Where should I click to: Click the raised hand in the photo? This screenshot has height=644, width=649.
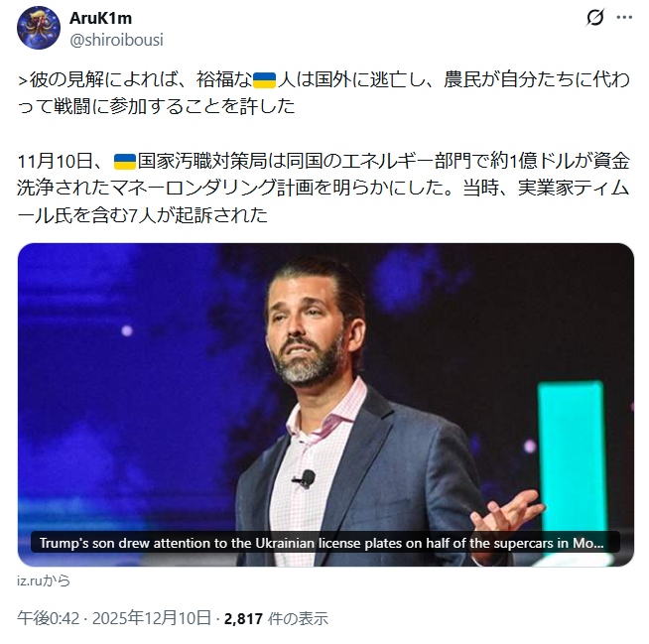(x=507, y=514)
